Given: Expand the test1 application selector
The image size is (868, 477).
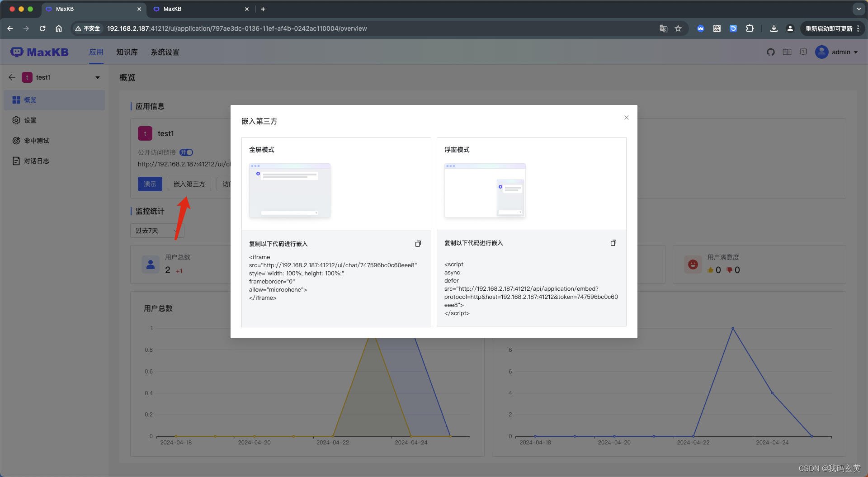Looking at the screenshot, I should [x=98, y=77].
